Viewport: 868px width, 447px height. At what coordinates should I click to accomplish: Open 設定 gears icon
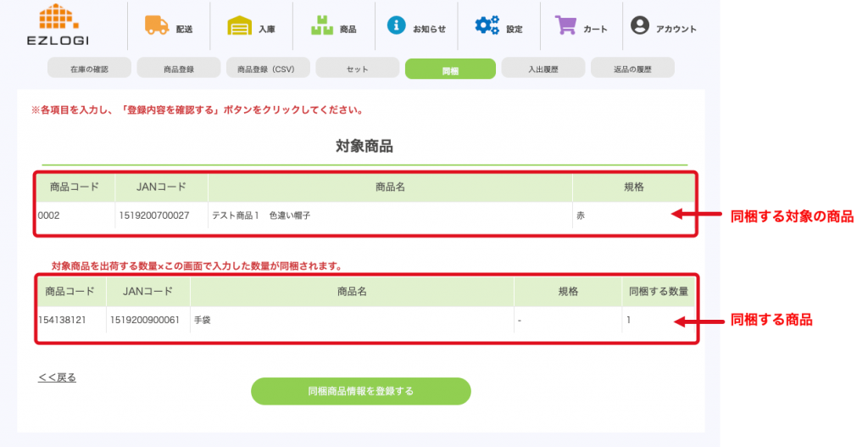pyautogui.click(x=487, y=25)
